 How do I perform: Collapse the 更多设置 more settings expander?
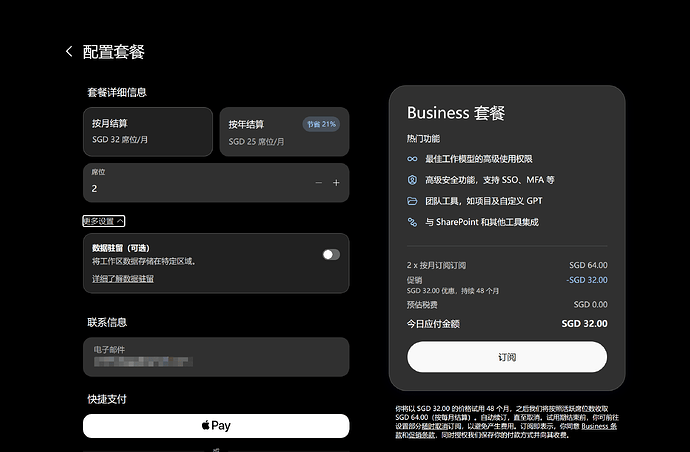click(104, 221)
